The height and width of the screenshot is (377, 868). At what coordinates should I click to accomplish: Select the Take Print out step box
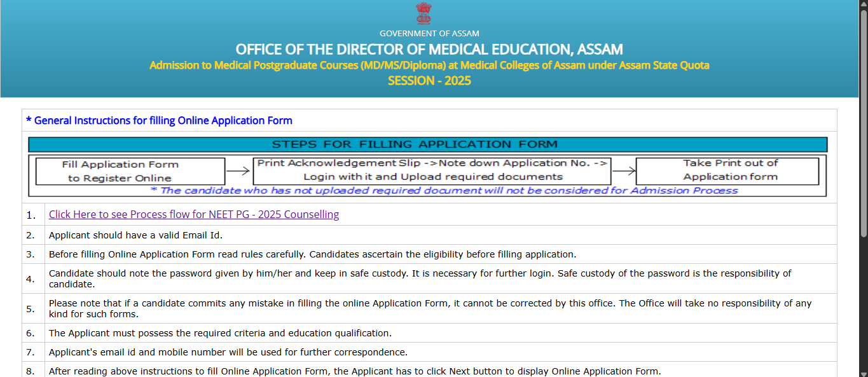click(x=727, y=170)
